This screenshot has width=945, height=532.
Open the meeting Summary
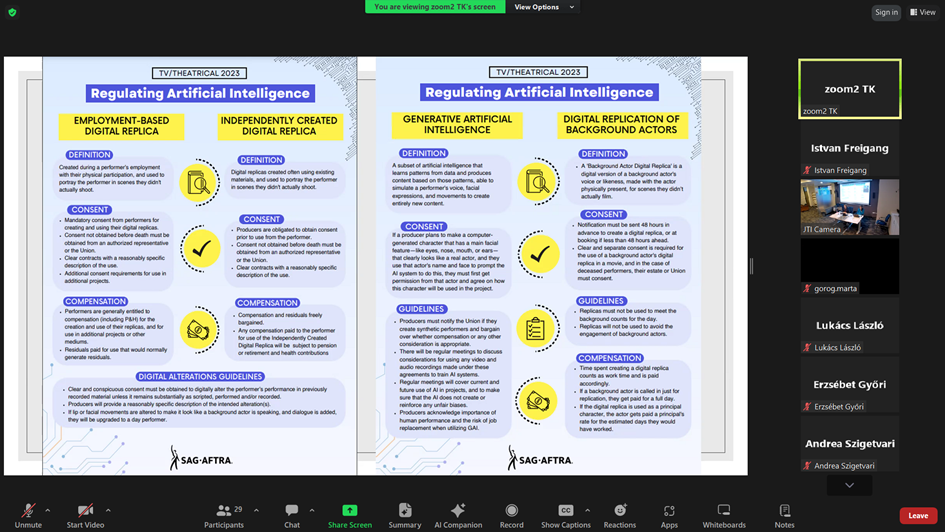(404, 516)
